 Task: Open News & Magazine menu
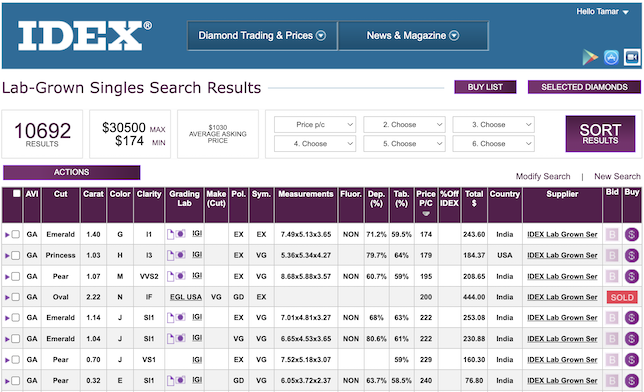[413, 36]
